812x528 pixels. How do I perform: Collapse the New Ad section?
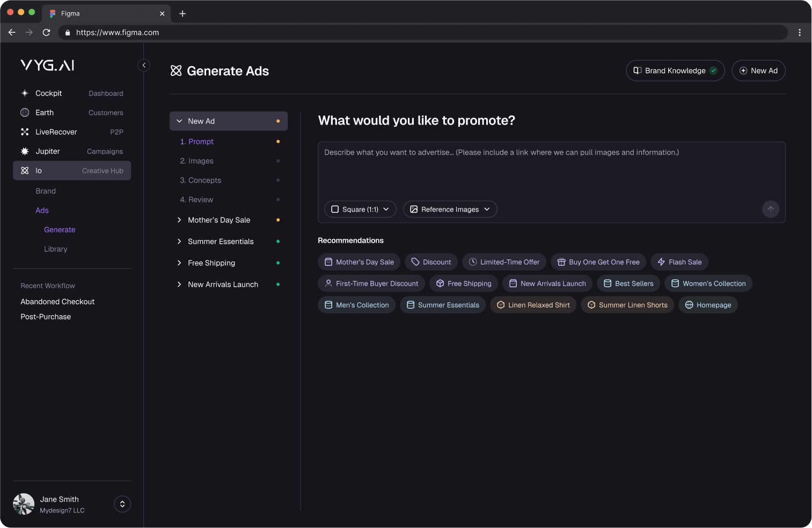(x=179, y=121)
